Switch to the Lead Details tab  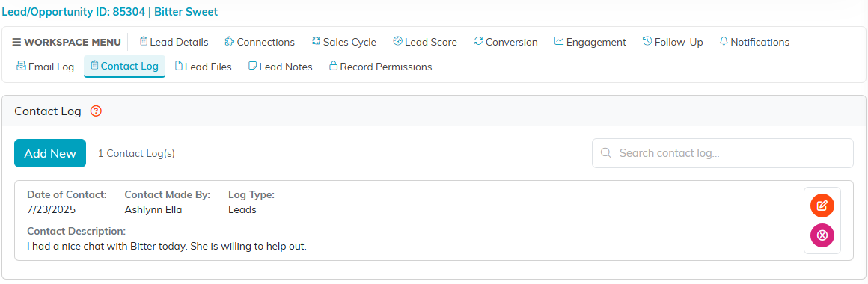point(174,42)
